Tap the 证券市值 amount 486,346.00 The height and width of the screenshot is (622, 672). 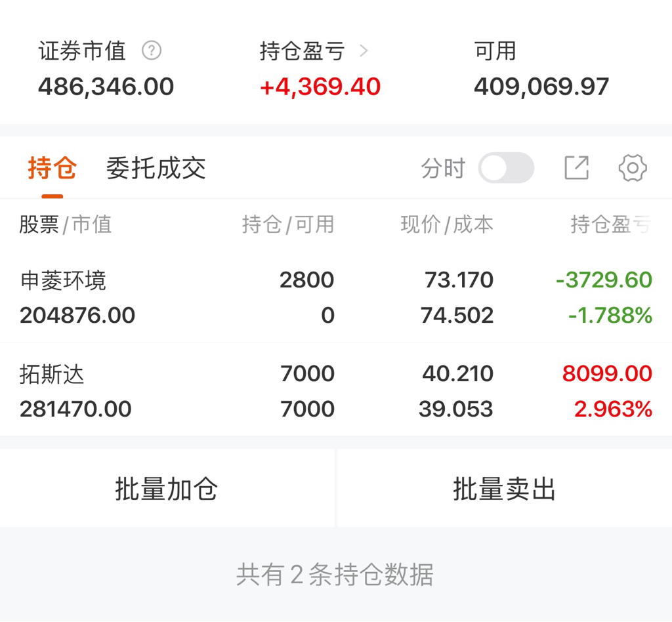[x=106, y=87]
